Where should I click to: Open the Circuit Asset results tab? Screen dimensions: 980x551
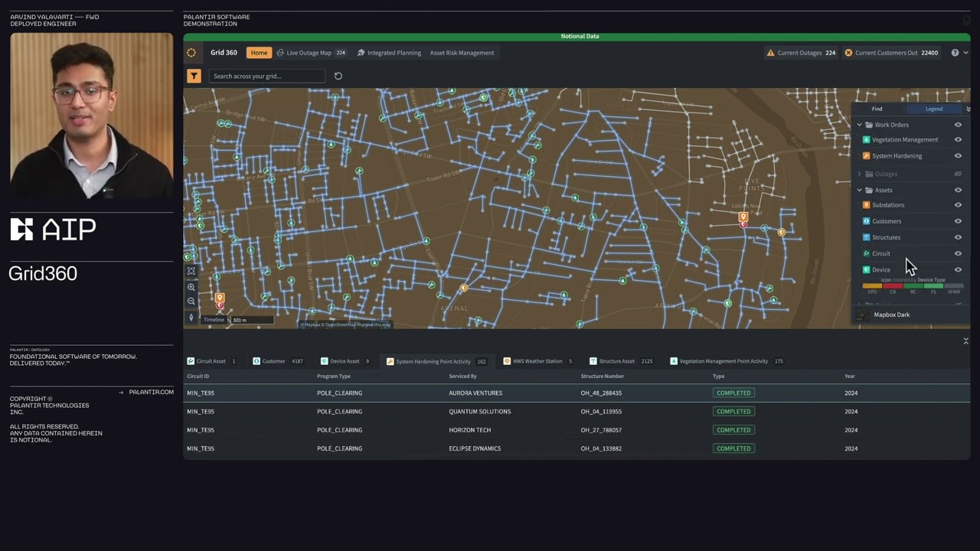pyautogui.click(x=211, y=361)
